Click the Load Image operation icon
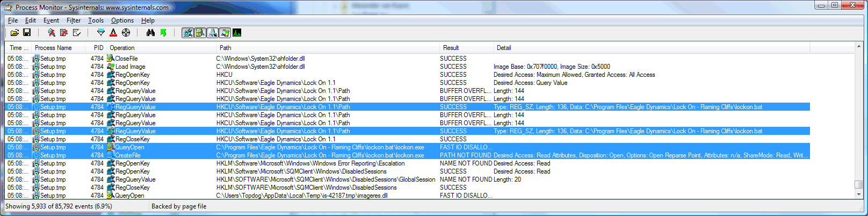The width and height of the screenshot is (868, 216). [111, 67]
